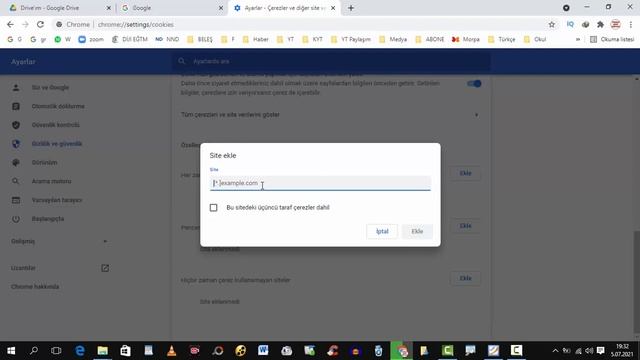Open Windows taskbar search

(34, 351)
